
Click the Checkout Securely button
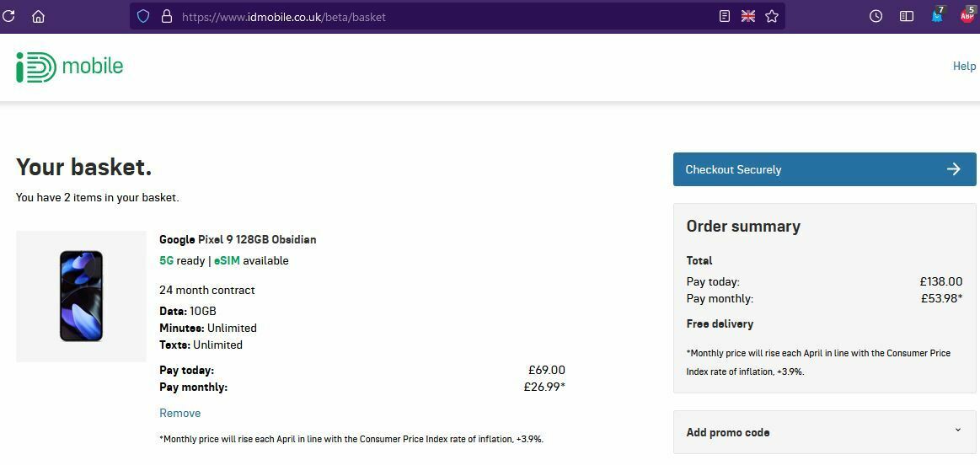[x=824, y=168]
